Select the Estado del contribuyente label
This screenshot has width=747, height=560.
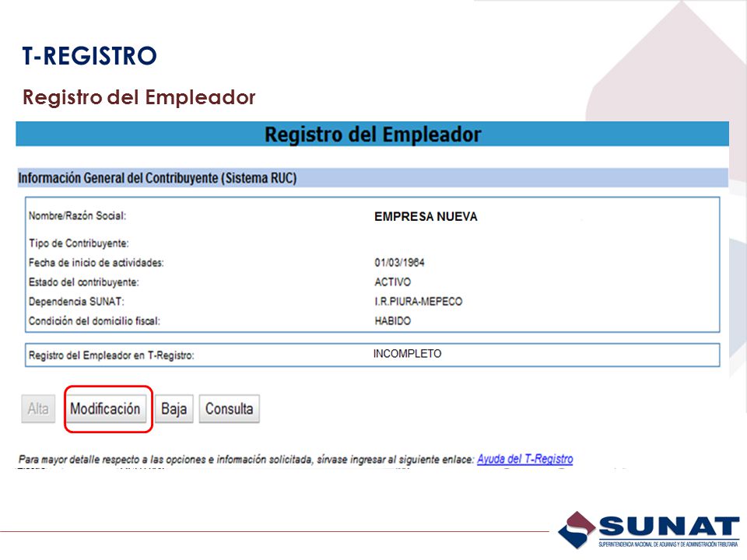pos(83,282)
